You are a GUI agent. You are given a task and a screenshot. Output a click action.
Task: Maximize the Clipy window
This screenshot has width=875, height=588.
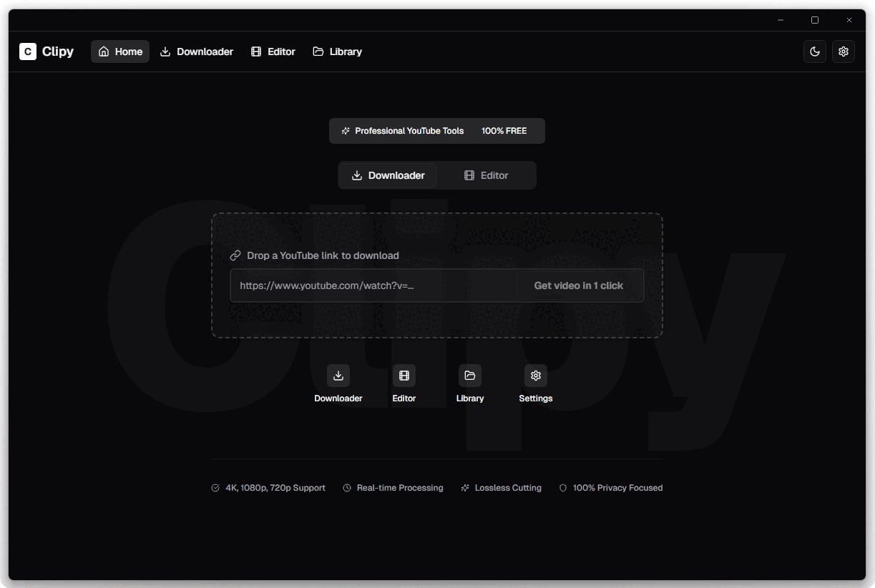click(x=815, y=20)
